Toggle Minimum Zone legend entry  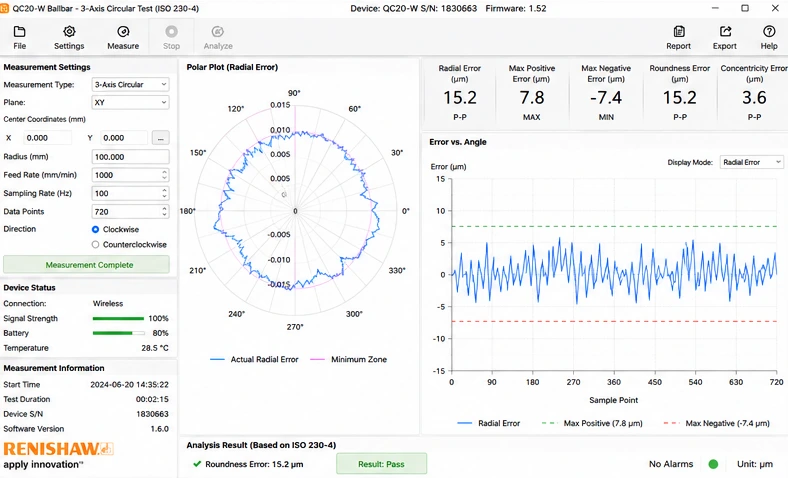coord(348,359)
